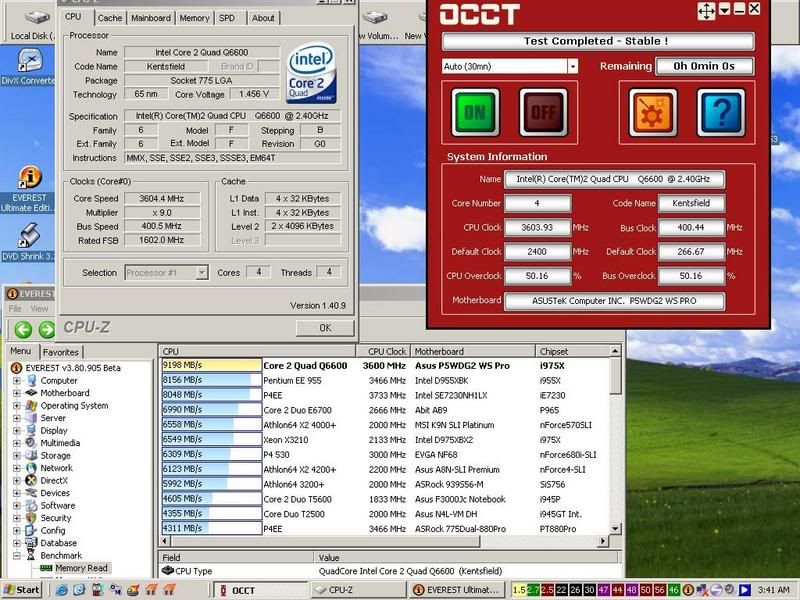This screenshot has width=800, height=600.
Task: Switch to the Cache tab in CPU-Z
Action: [110, 18]
